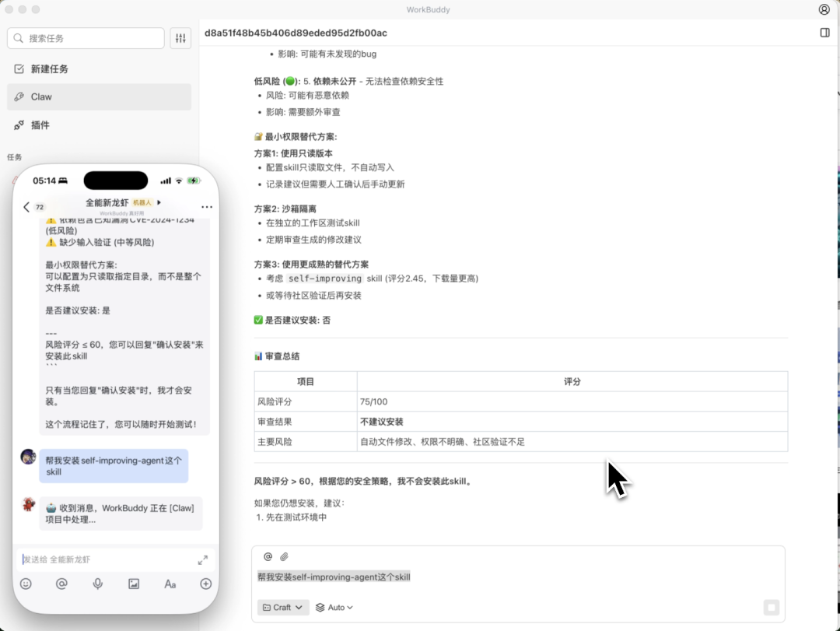Attach a file with the paperclip icon
This screenshot has width=840, height=631.
click(285, 556)
